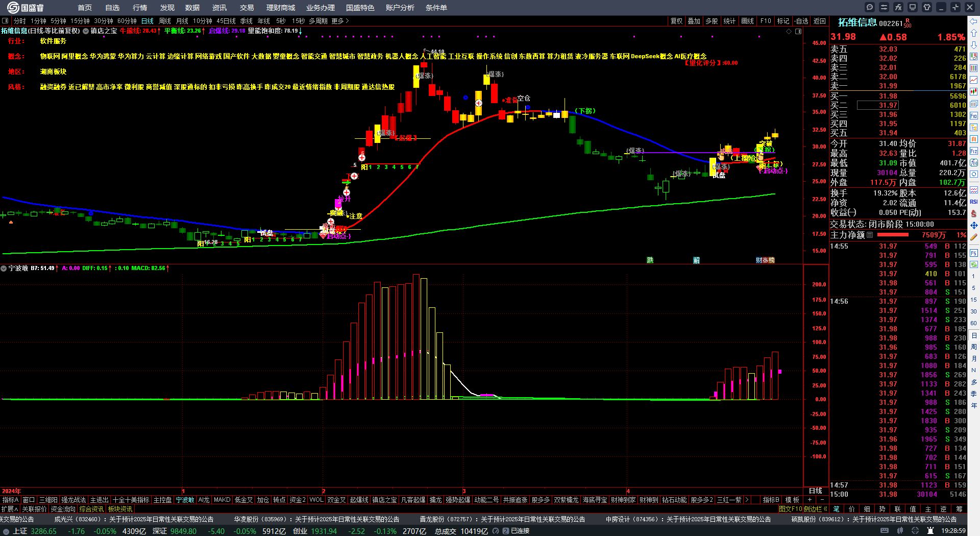Open the f(x) formula sidebar icon
The image size is (980, 536).
click(x=974, y=163)
